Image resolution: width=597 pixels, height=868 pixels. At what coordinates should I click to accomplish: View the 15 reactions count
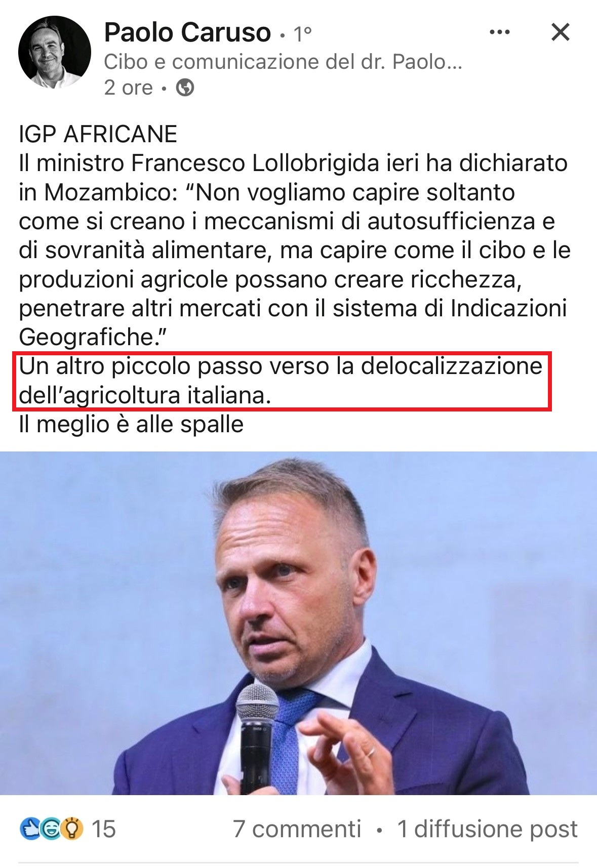pos(103,829)
